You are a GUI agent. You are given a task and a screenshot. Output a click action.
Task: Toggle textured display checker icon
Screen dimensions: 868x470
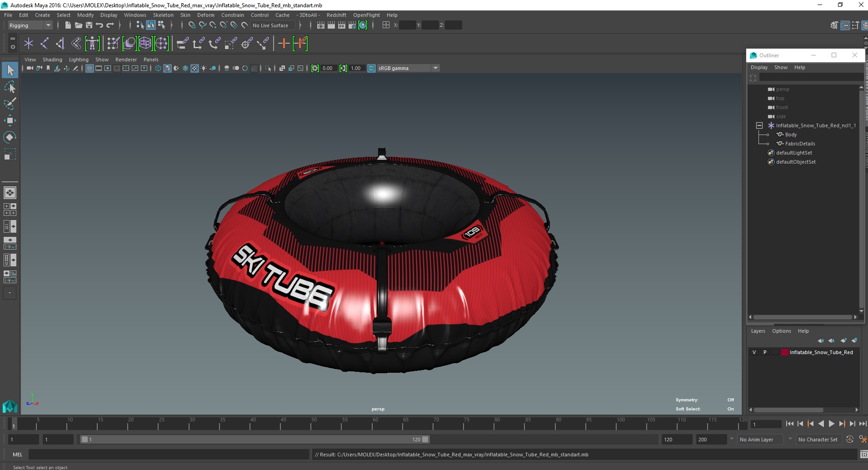[195, 68]
